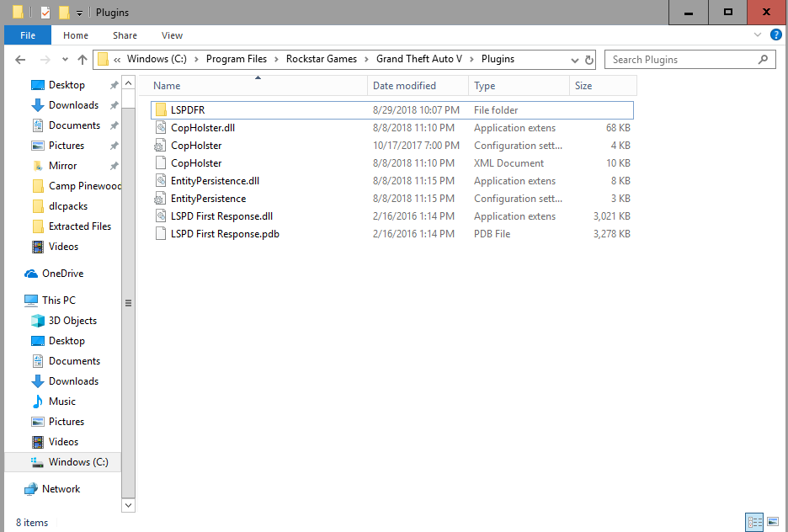The width and height of the screenshot is (788, 532).
Task: Click the navigation pane scroll down arrow
Action: 128,505
